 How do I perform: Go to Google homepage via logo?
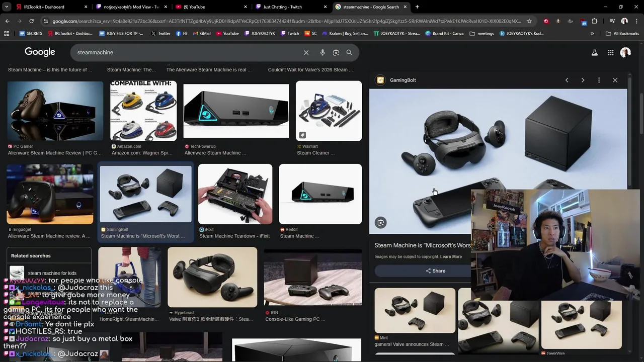click(40, 52)
